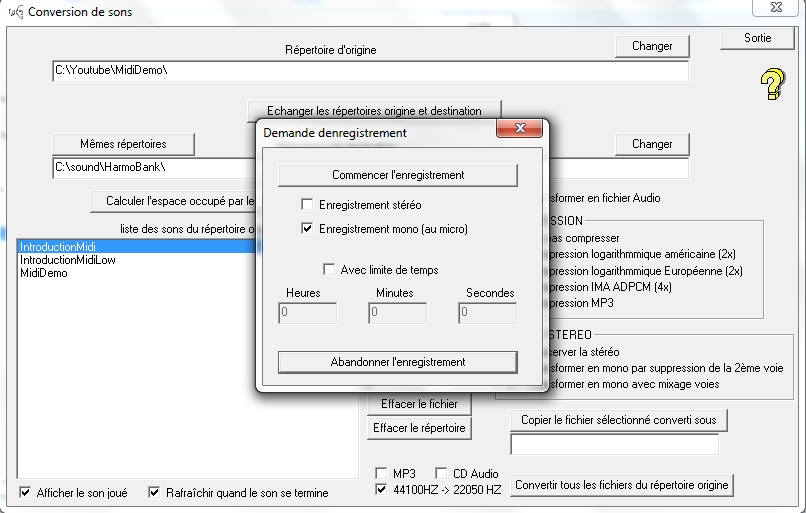Toggle Afficher le son joué checkbox
The width and height of the screenshot is (806, 513).
click(25, 492)
